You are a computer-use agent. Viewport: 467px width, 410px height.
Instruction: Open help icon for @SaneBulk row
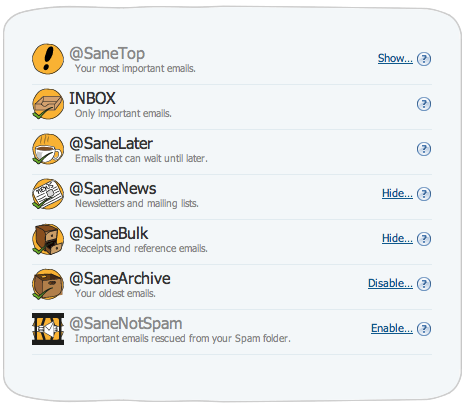click(424, 239)
